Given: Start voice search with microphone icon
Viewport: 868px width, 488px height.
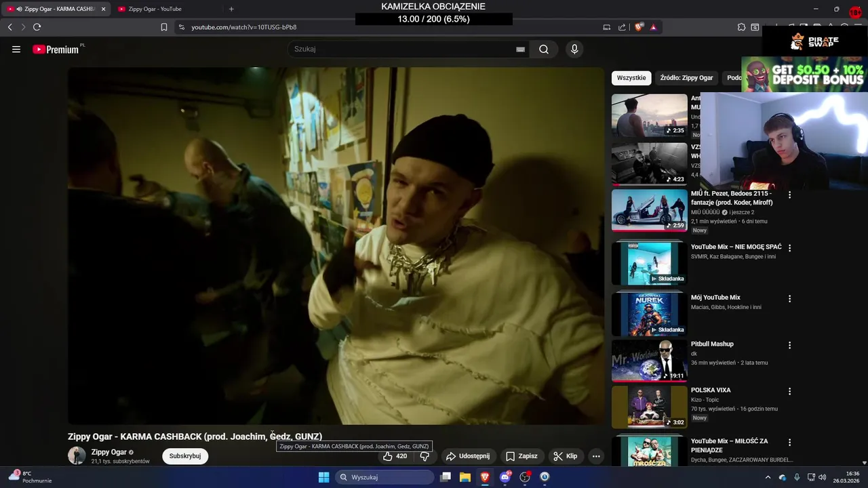Looking at the screenshot, I should tap(574, 49).
